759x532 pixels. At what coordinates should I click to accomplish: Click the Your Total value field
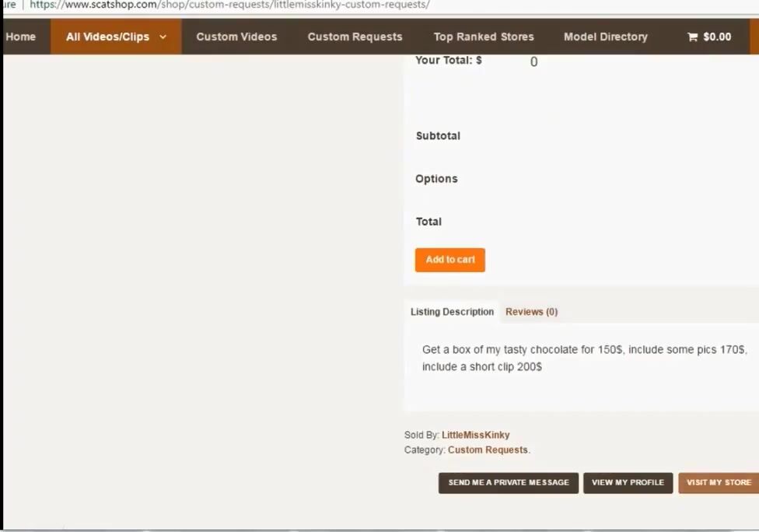(533, 62)
